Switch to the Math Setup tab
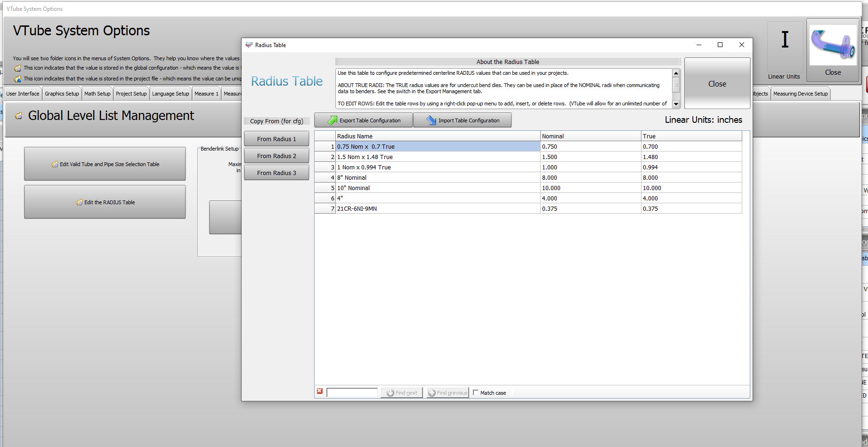Image resolution: width=868 pixels, height=447 pixels. coord(97,94)
